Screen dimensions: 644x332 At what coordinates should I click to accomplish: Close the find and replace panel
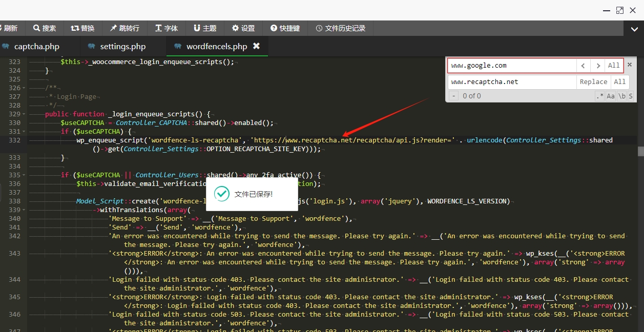point(630,65)
